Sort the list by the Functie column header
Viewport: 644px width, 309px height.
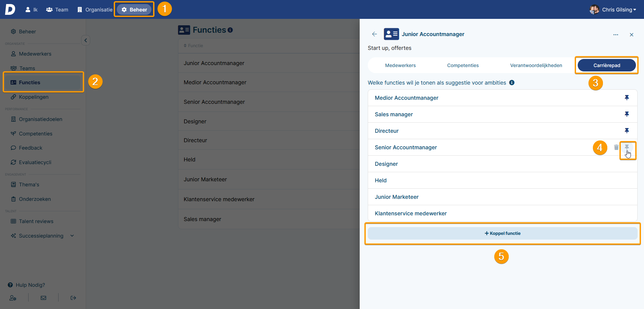tap(193, 46)
